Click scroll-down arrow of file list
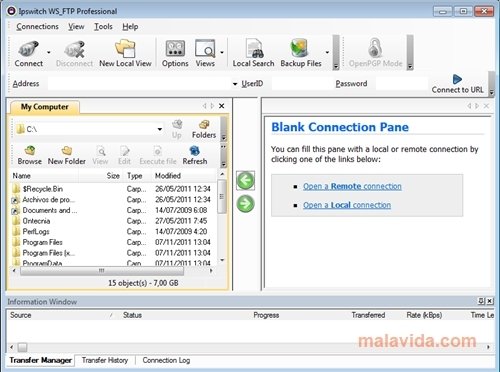This screenshot has height=372, width=500. (222, 260)
